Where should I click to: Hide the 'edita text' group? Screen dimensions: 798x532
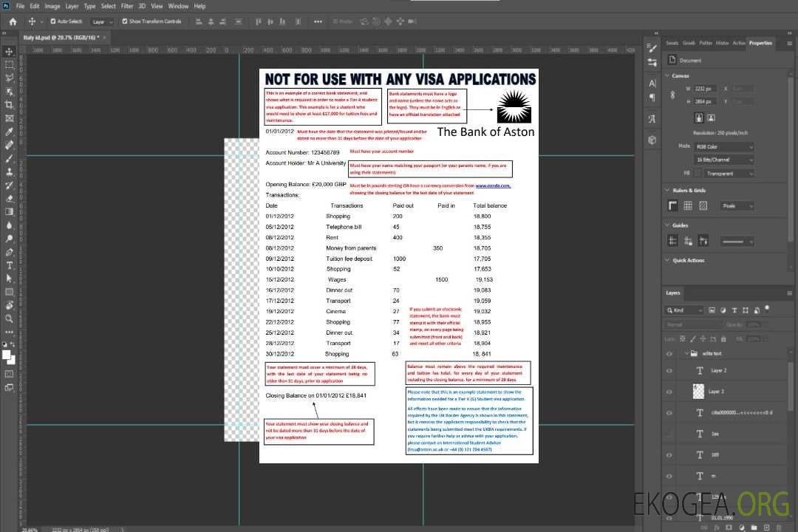coord(669,353)
